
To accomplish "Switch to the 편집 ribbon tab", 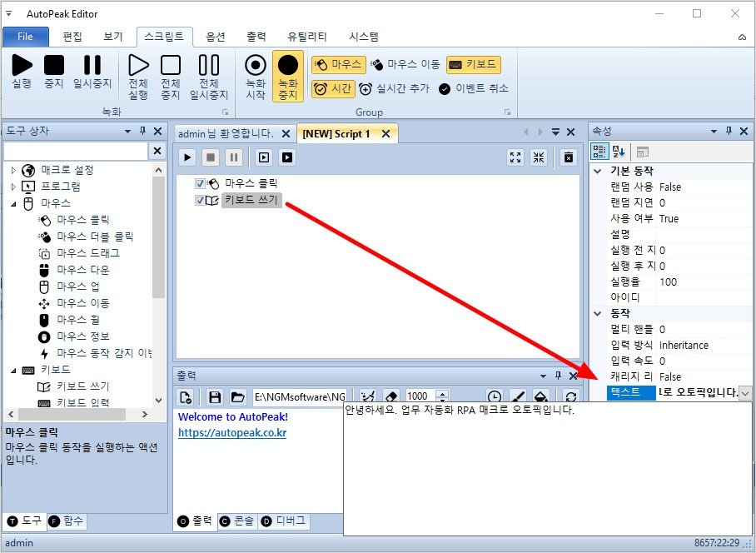I will point(72,37).
